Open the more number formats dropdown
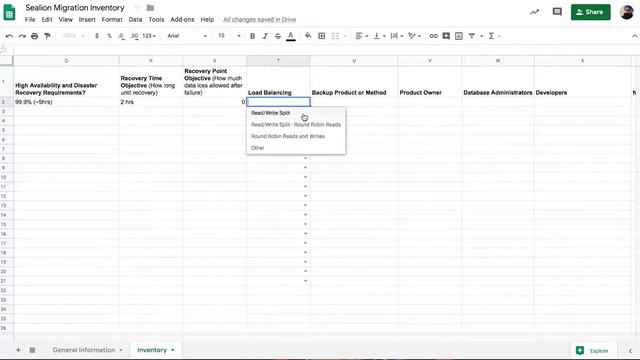The height and width of the screenshot is (360, 640). [149, 36]
